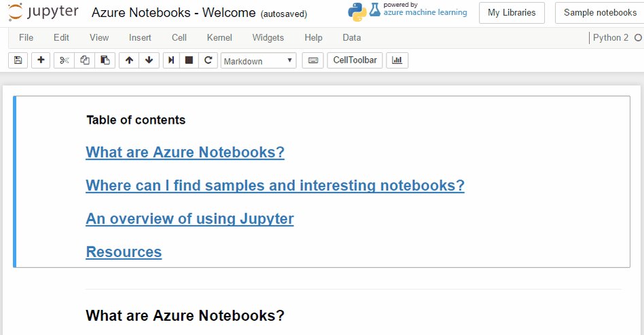Image resolution: width=644 pixels, height=335 pixels.
Task: Restart the kernel with circular arrow icon
Action: (x=209, y=60)
